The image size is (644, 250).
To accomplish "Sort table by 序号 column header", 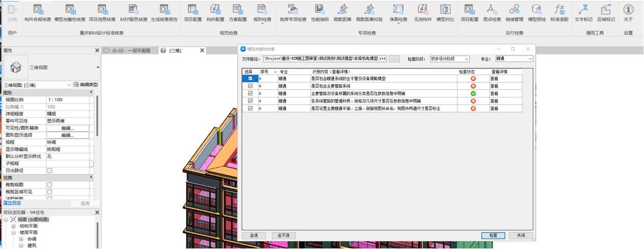I will (268, 72).
